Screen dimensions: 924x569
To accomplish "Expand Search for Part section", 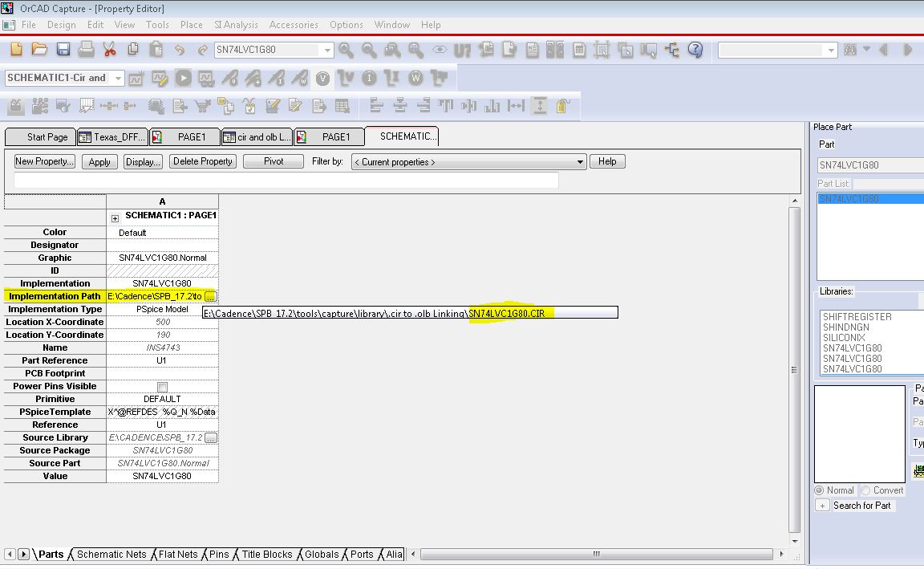I will coord(823,506).
